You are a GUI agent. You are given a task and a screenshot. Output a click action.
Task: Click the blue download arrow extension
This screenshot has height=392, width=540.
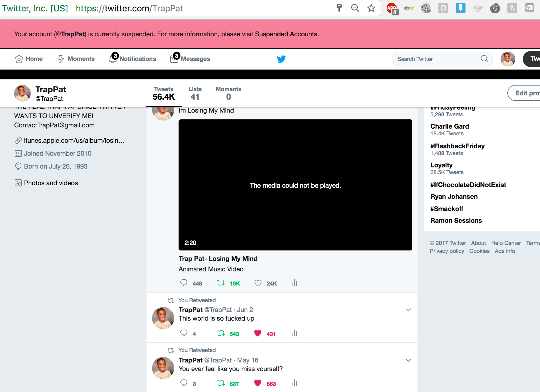click(460, 8)
